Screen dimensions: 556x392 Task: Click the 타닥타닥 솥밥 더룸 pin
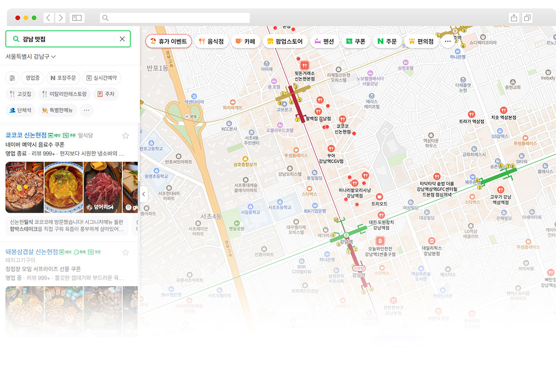coord(437,176)
